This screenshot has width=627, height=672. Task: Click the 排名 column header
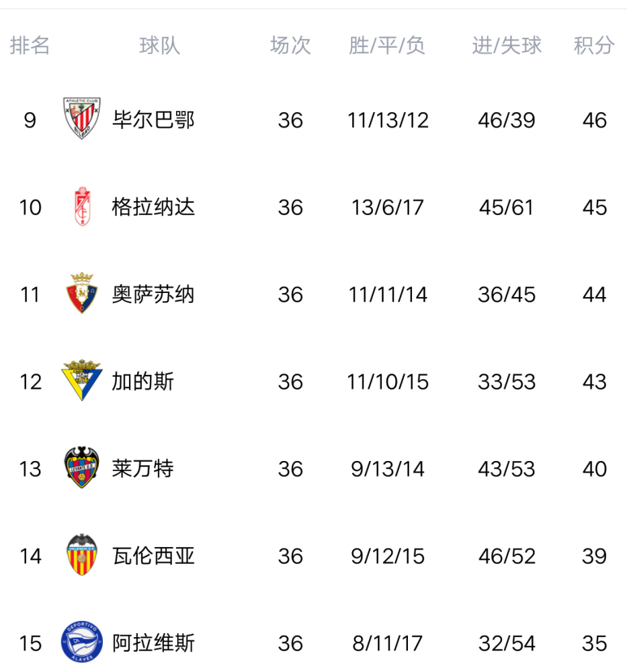[30, 46]
